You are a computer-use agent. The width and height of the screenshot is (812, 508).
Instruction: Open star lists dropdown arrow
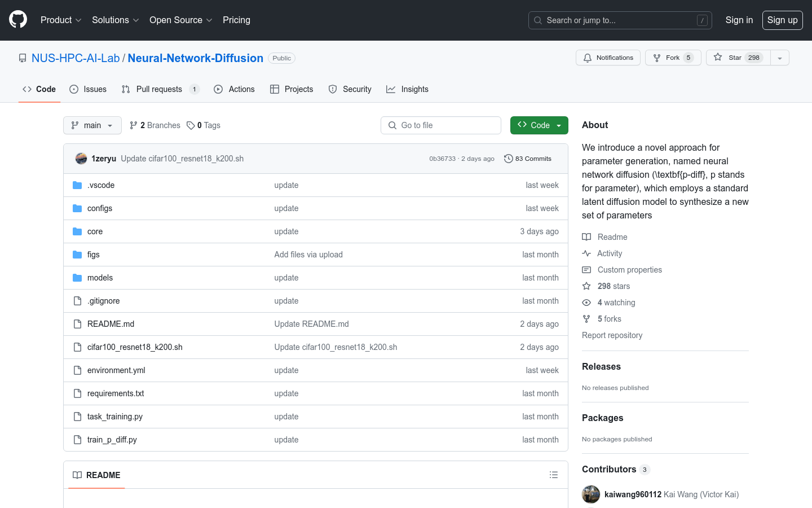[x=780, y=58]
